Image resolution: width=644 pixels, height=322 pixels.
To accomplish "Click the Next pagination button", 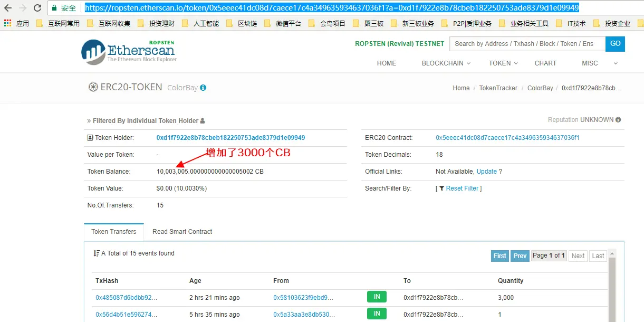I will click(578, 255).
